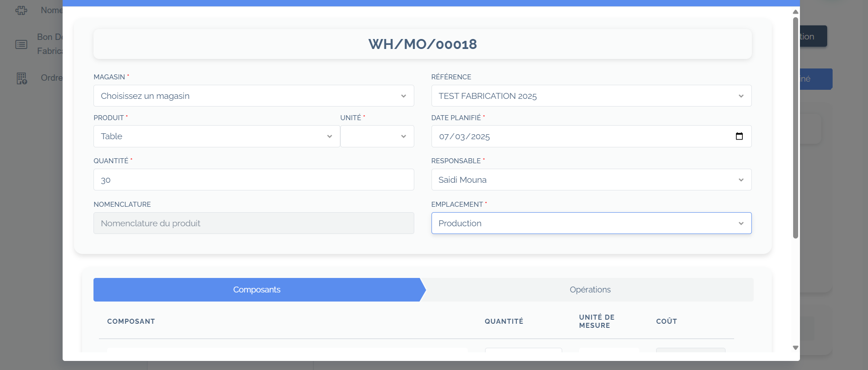
Task: Open the Référence dropdown showing TEST FABRICATION 2025
Action: coord(591,96)
